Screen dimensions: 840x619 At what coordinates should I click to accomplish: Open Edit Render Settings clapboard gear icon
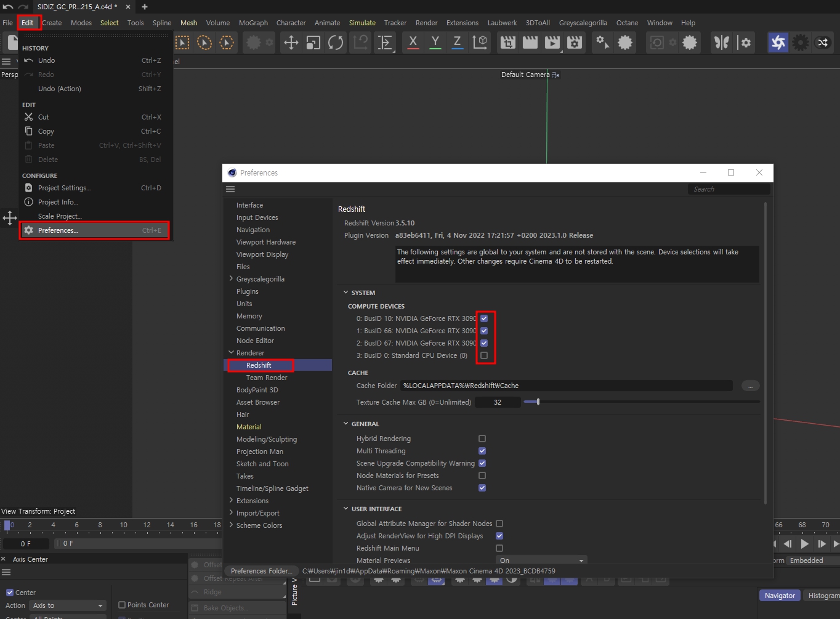click(x=575, y=42)
